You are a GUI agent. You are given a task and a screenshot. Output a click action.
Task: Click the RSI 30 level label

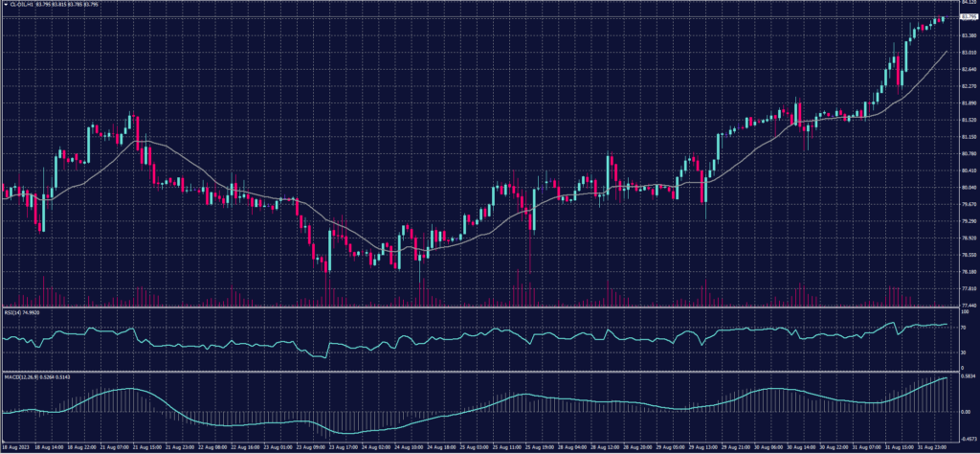coord(963,352)
